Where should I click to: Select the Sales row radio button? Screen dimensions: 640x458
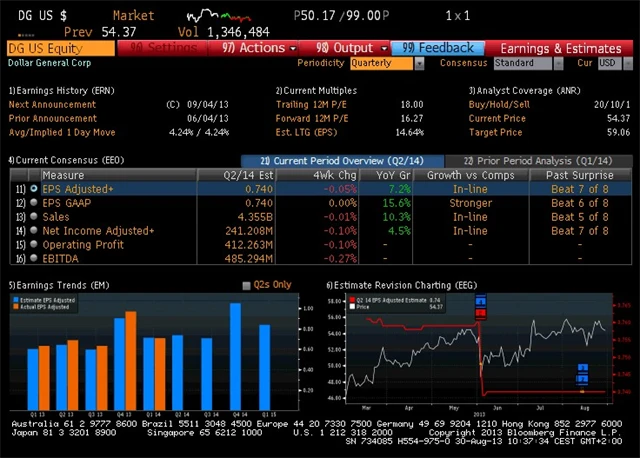(33, 216)
